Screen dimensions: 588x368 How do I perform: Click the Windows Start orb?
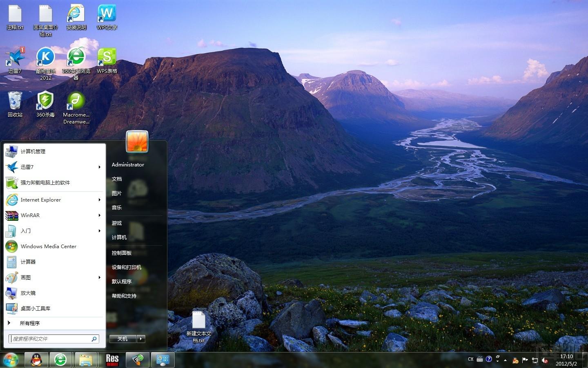[x=11, y=360]
